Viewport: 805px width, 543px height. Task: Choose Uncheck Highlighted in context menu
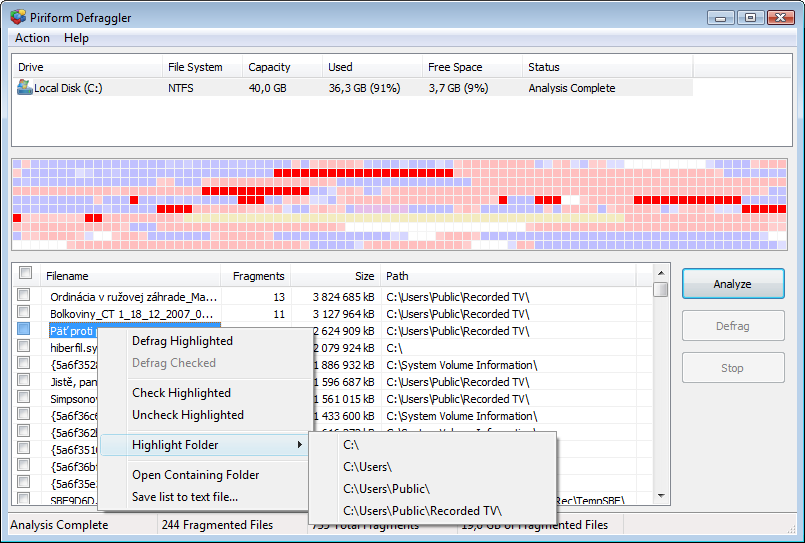[188, 415]
